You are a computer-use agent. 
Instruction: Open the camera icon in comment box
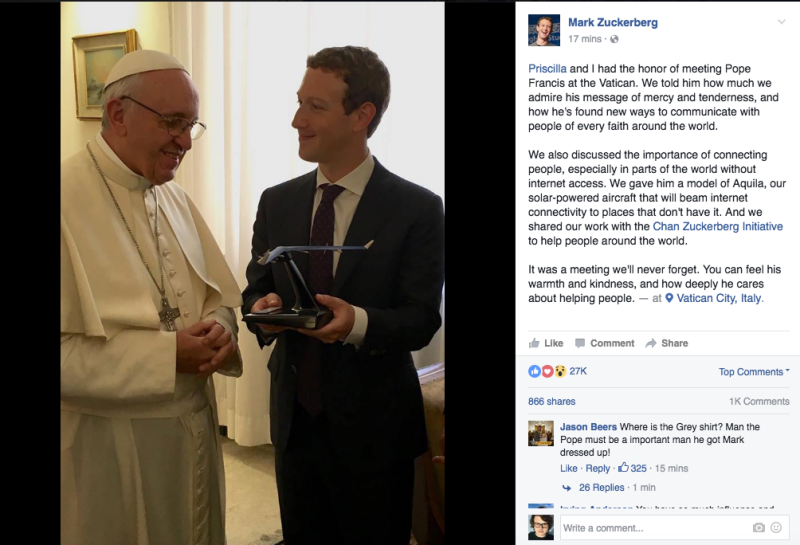(x=759, y=528)
